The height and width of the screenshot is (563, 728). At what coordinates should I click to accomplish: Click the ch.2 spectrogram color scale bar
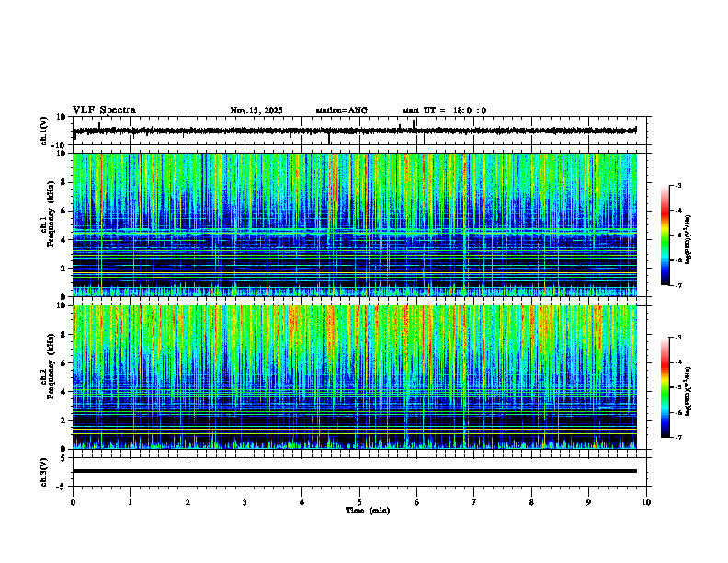(x=665, y=387)
